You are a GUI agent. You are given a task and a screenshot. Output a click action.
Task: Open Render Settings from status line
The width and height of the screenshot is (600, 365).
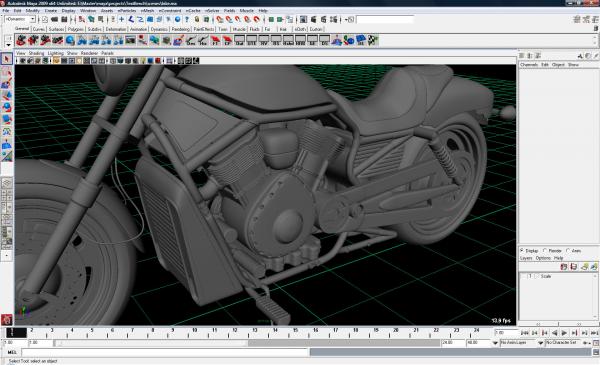pyautogui.click(x=334, y=19)
